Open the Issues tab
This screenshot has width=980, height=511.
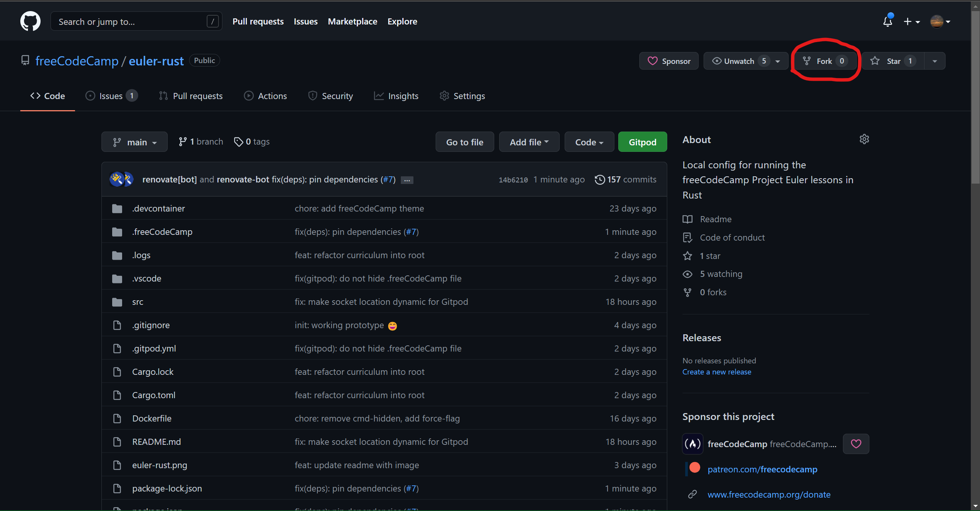tap(111, 96)
